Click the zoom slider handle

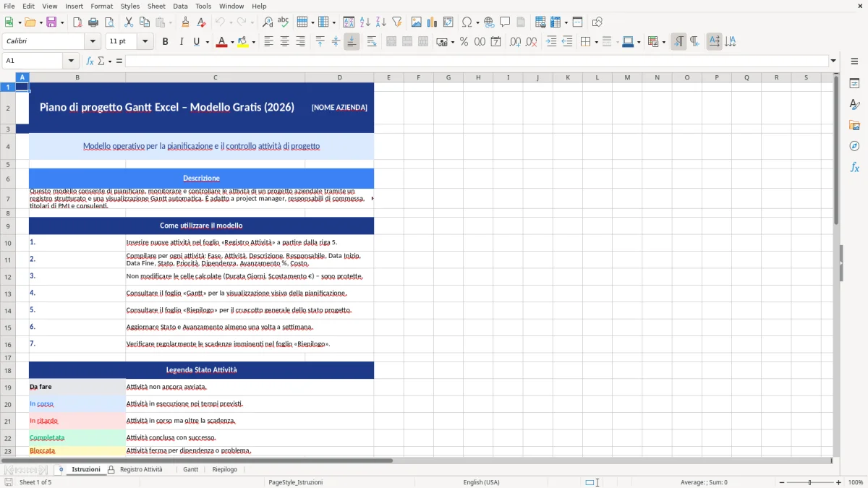[810, 482]
